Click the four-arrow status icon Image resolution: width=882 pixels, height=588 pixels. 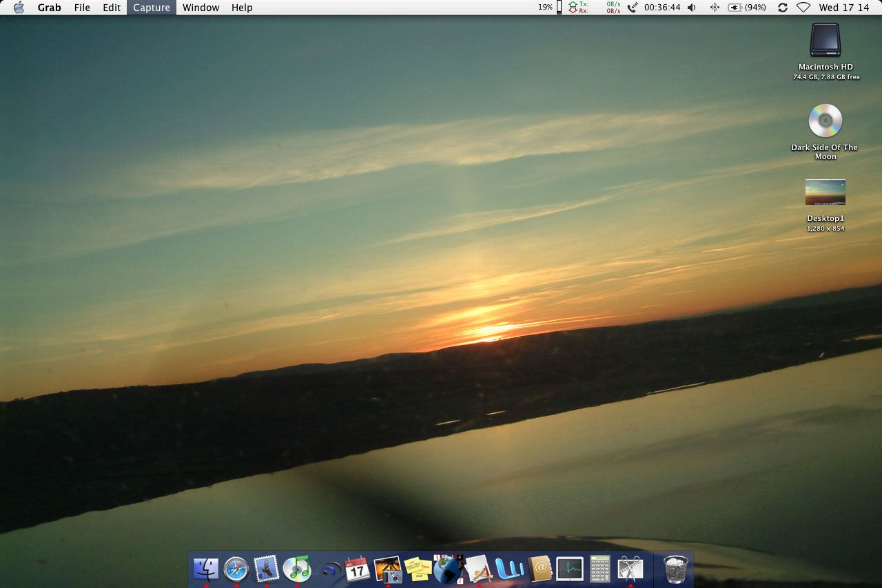pyautogui.click(x=715, y=8)
